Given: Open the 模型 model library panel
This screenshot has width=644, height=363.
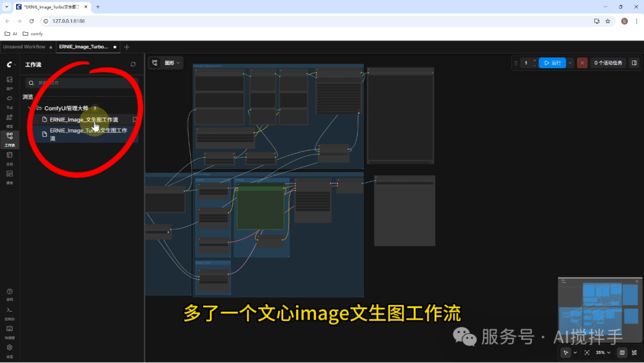Looking at the screenshot, I should pyautogui.click(x=10, y=120).
